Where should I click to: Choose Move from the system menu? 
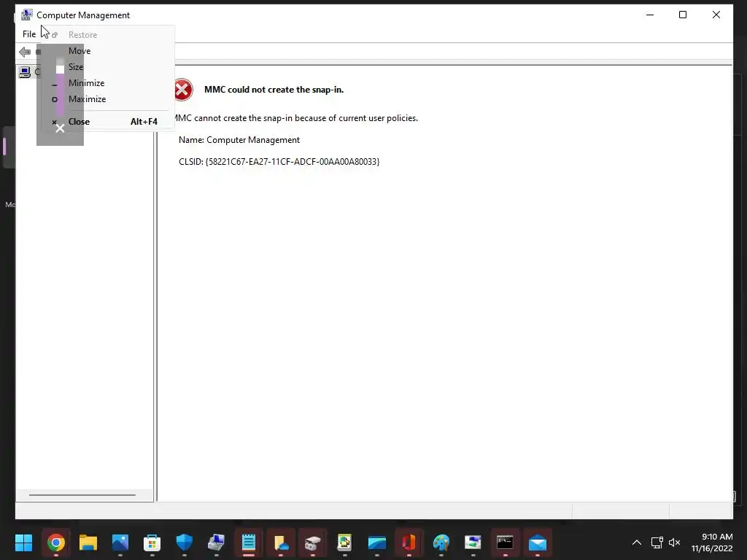coord(109,51)
